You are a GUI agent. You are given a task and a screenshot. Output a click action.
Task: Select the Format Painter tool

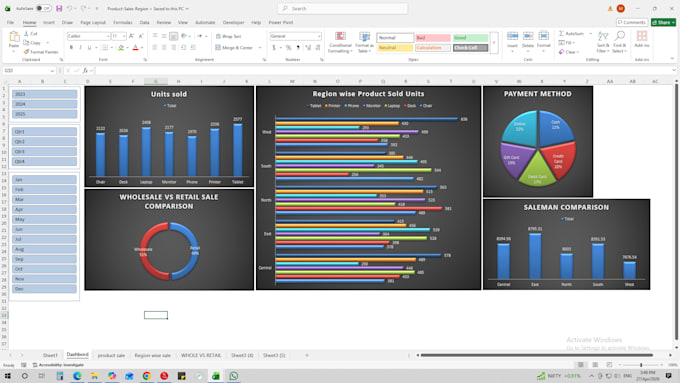(x=41, y=52)
